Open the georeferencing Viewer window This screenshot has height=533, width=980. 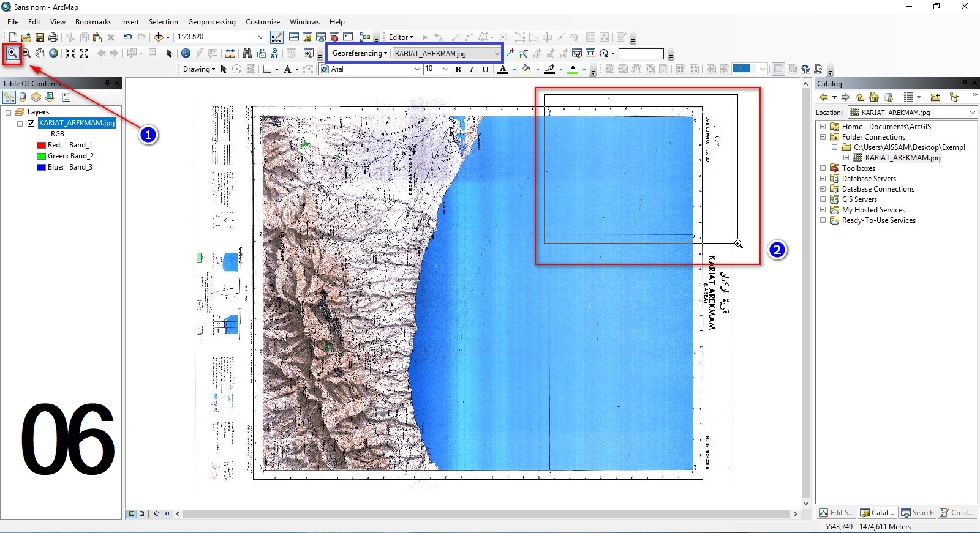576,53
